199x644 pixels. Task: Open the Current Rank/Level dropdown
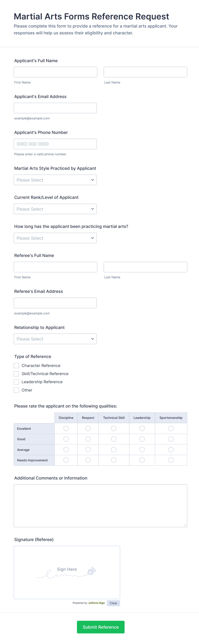pos(55,209)
